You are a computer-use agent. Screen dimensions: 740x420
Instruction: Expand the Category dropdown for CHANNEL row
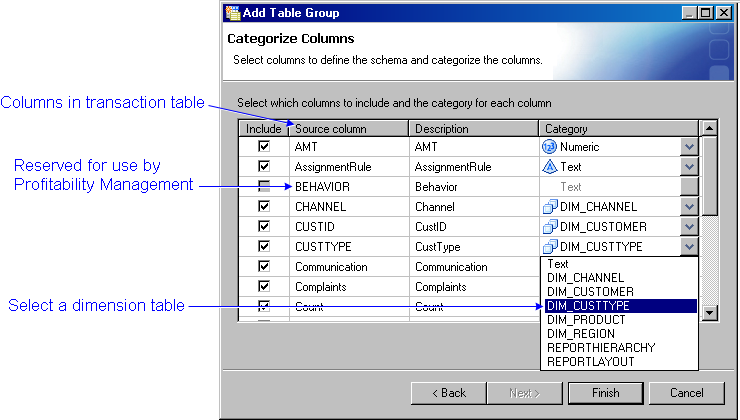tap(688, 207)
